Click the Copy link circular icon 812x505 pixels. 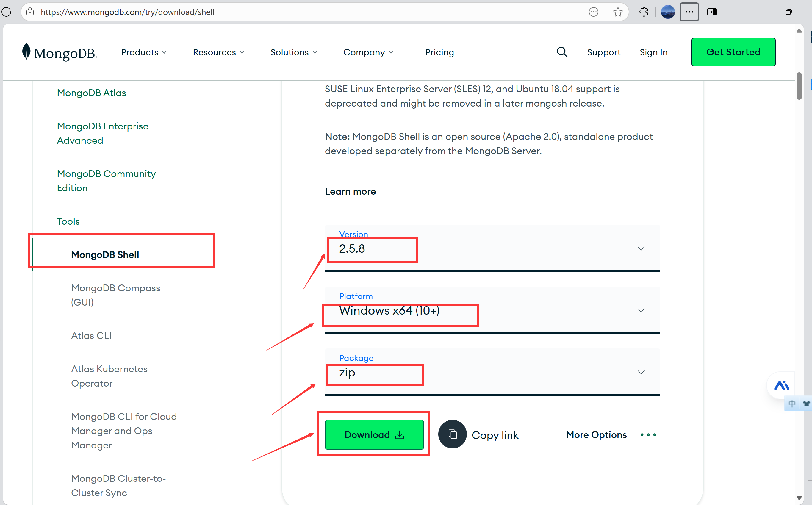coord(452,434)
